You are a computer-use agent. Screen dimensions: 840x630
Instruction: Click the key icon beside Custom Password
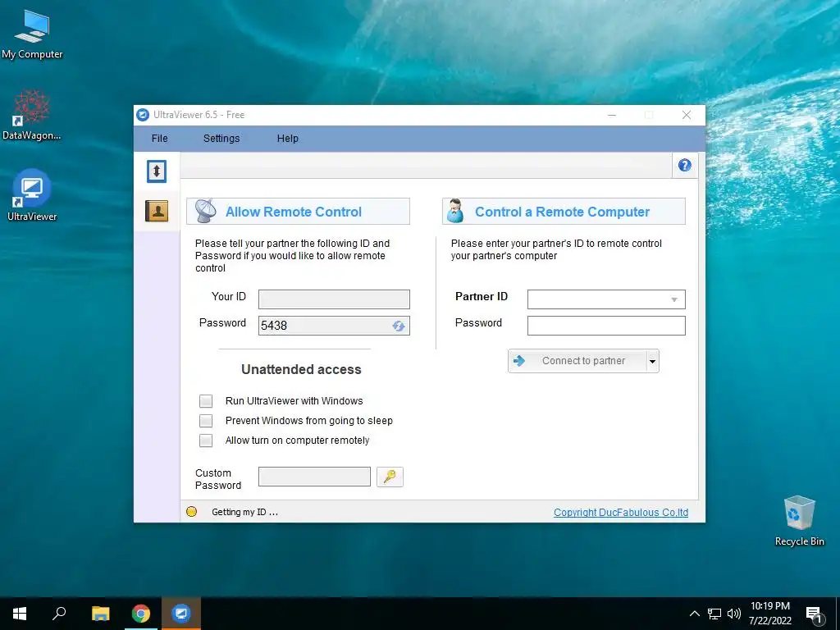pyautogui.click(x=390, y=477)
